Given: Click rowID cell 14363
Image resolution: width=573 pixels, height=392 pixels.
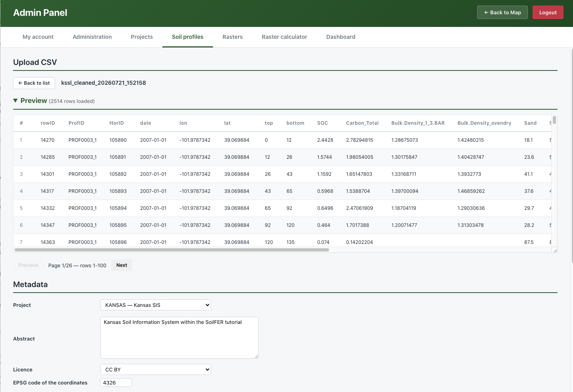Looking at the screenshot, I should tap(48, 242).
